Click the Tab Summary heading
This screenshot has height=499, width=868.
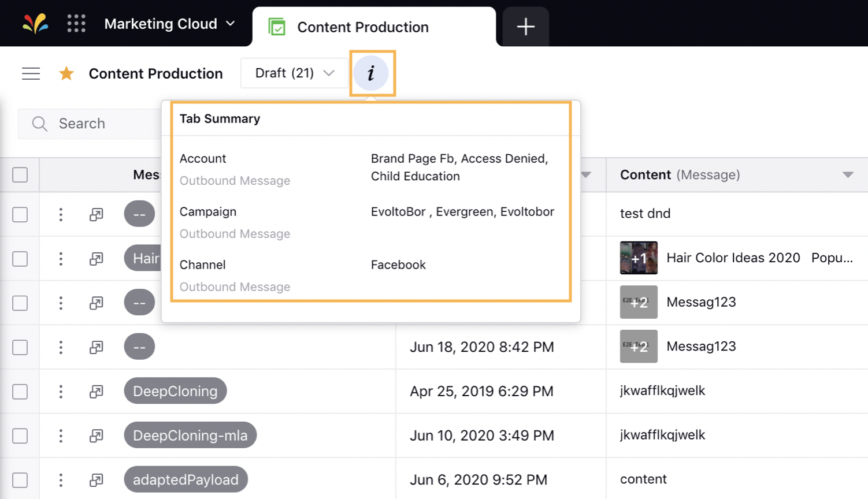coord(220,118)
